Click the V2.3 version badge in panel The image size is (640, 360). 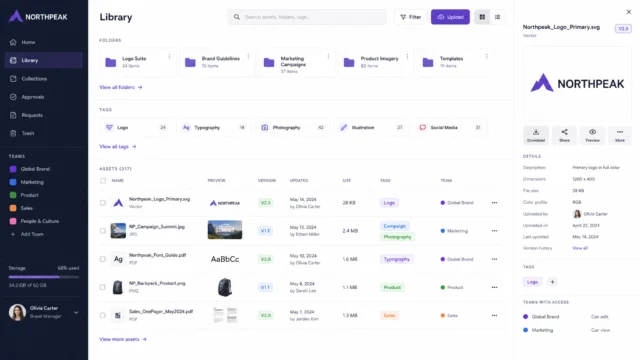pyautogui.click(x=623, y=29)
